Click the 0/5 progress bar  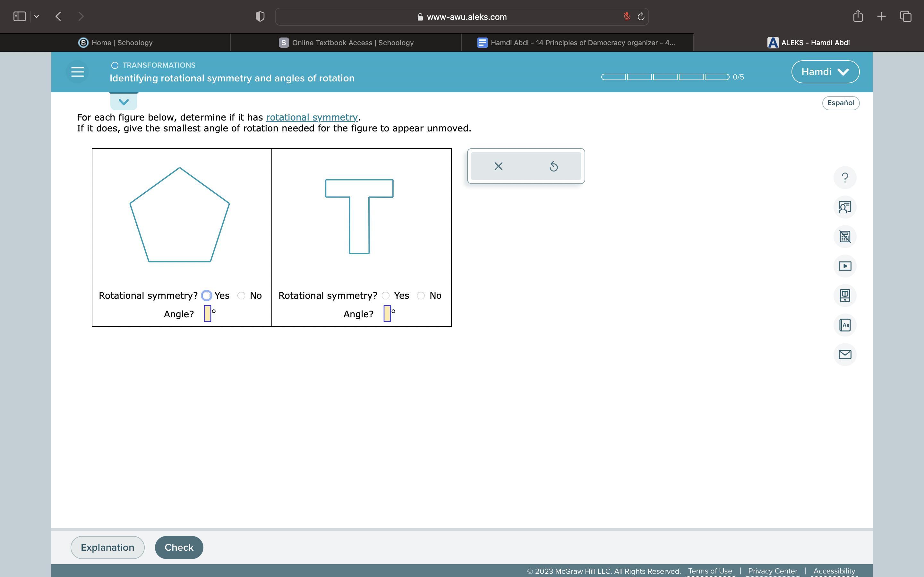pyautogui.click(x=665, y=77)
